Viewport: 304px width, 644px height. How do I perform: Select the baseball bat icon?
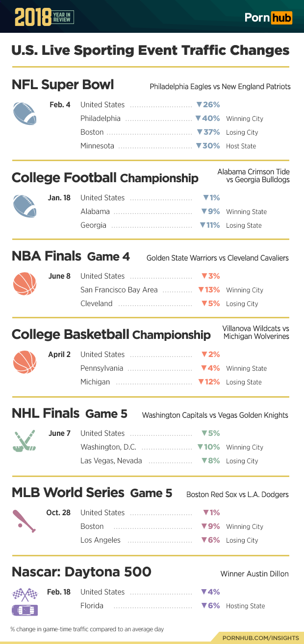[x=25, y=521]
